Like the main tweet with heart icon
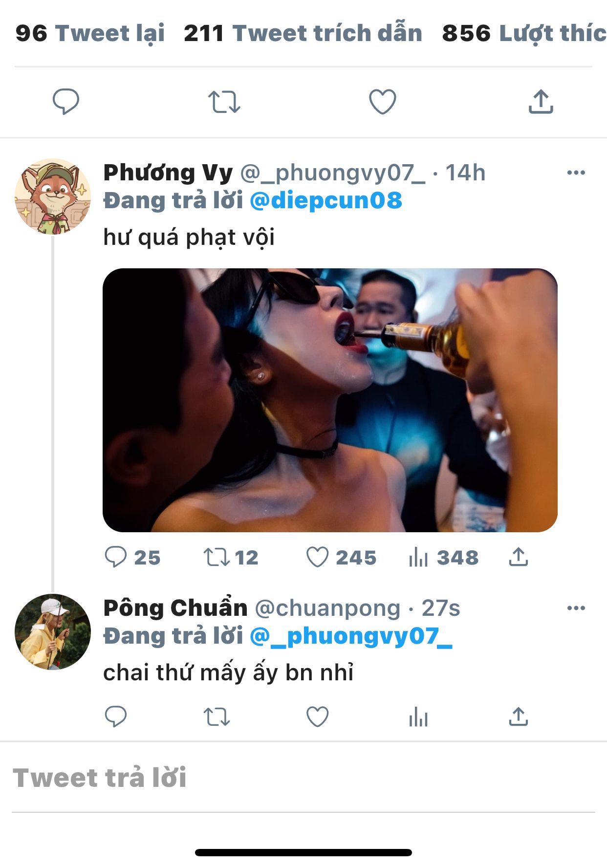Image resolution: width=607 pixels, height=868 pixels. (x=382, y=102)
